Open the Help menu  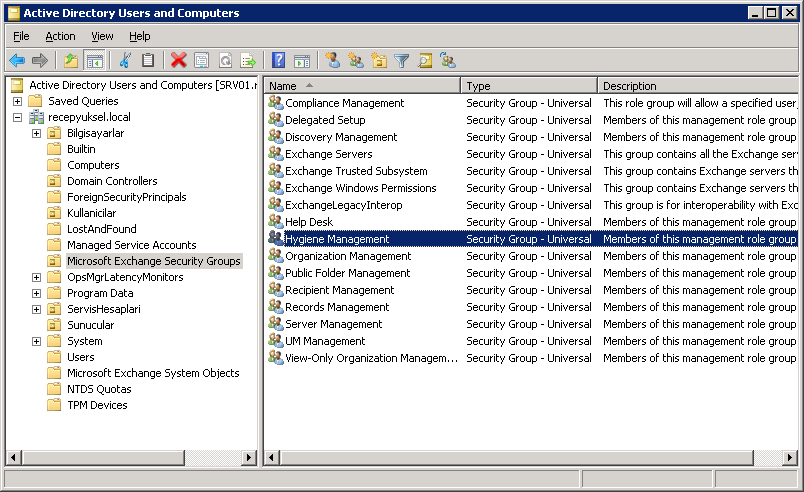[x=139, y=36]
